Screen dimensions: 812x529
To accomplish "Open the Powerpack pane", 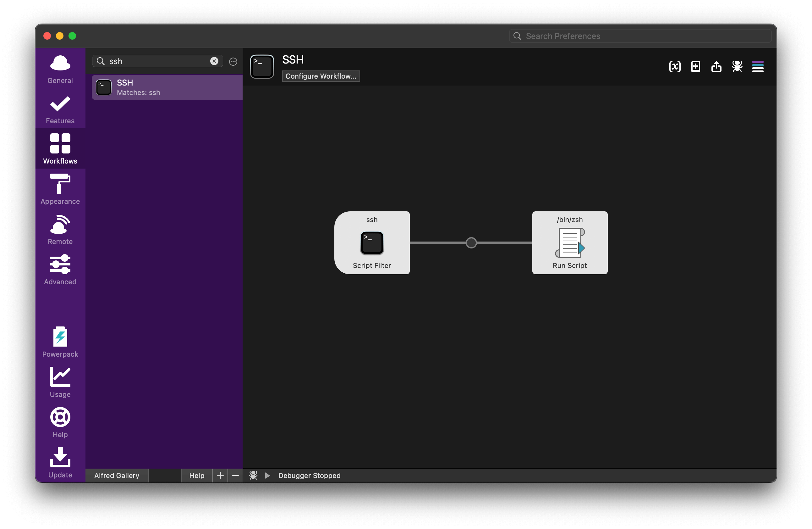I will point(60,342).
